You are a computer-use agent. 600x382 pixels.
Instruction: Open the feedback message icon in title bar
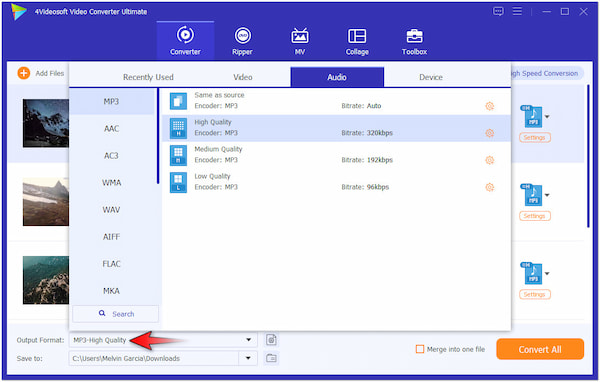[x=498, y=11]
